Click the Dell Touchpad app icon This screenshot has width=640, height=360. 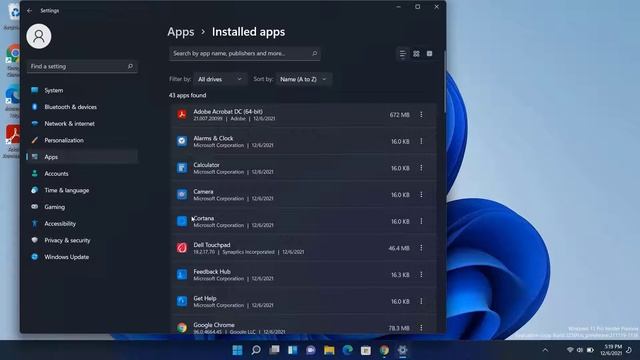(182, 248)
